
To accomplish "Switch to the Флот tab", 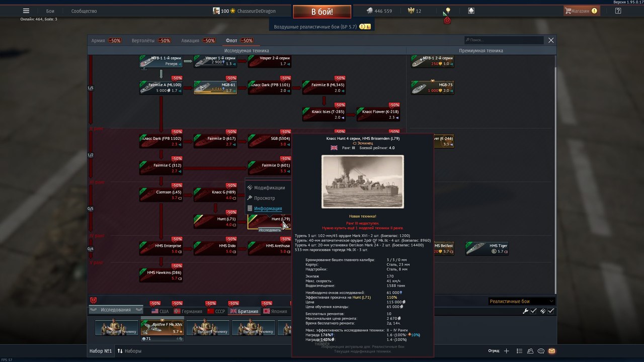I will coord(239,40).
